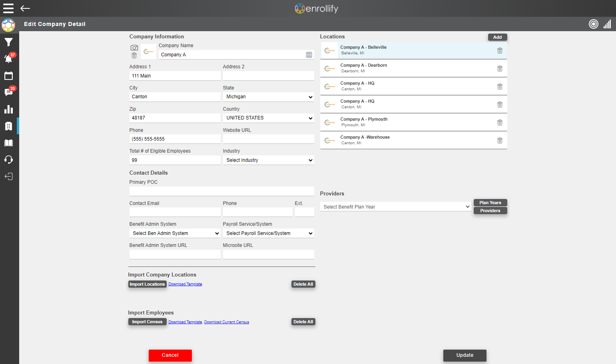Image resolution: width=616 pixels, height=364 pixels.
Task: Open the book library icon
Action: click(x=8, y=143)
